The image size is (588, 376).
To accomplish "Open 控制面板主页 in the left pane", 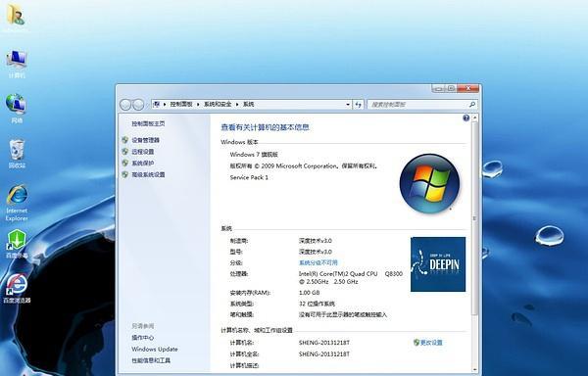I will 148,123.
